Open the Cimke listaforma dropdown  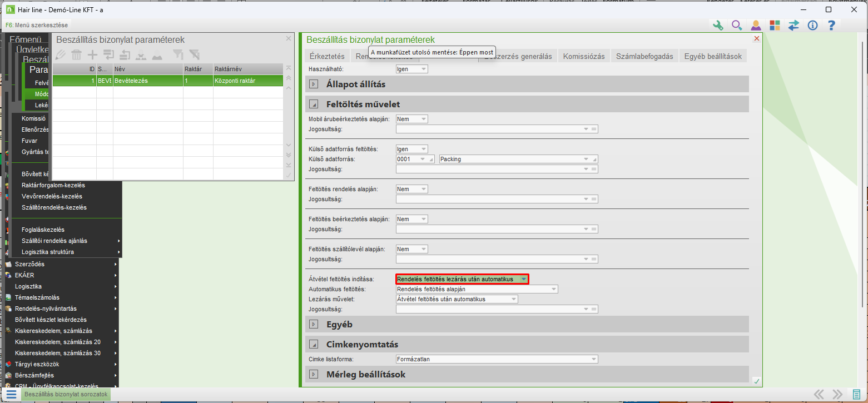click(594, 359)
